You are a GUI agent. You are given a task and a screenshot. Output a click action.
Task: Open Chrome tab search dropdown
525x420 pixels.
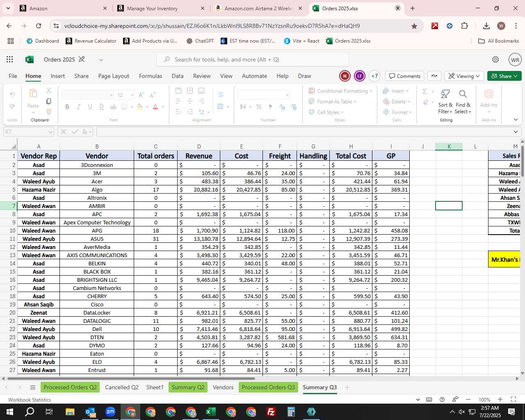(8, 8)
